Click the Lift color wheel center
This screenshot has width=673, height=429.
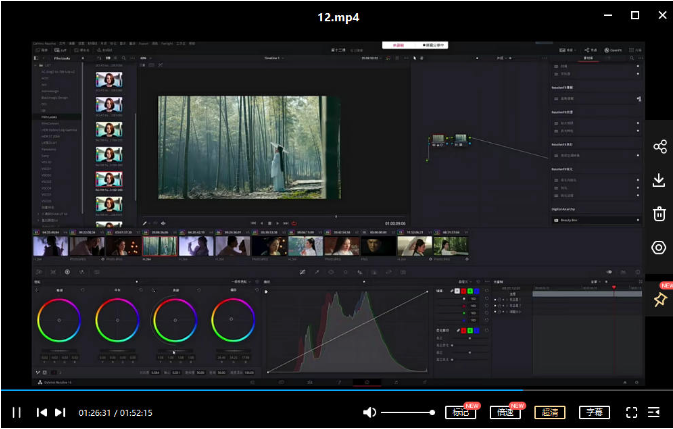point(59,320)
